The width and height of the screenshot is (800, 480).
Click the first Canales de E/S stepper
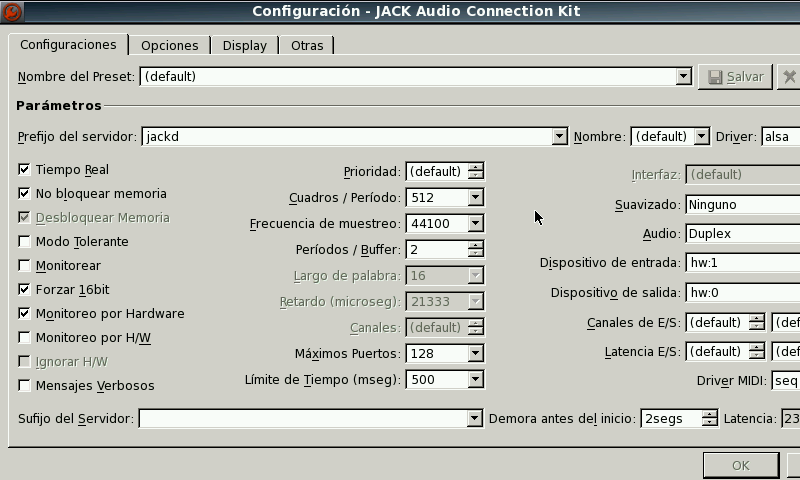[757, 322]
